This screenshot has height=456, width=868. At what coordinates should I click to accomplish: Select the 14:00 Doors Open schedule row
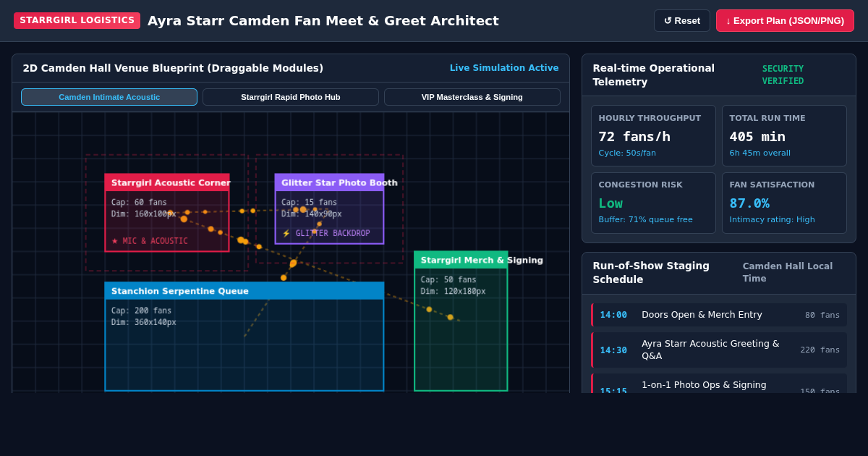pos(719,315)
